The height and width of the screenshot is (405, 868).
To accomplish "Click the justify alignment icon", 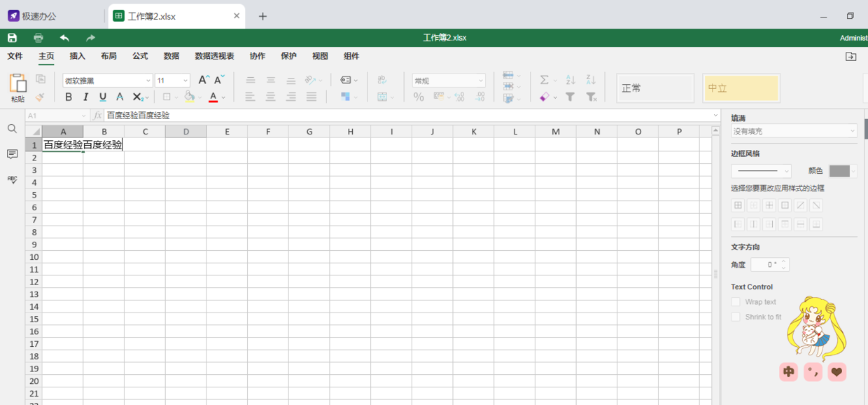I will pyautogui.click(x=311, y=97).
